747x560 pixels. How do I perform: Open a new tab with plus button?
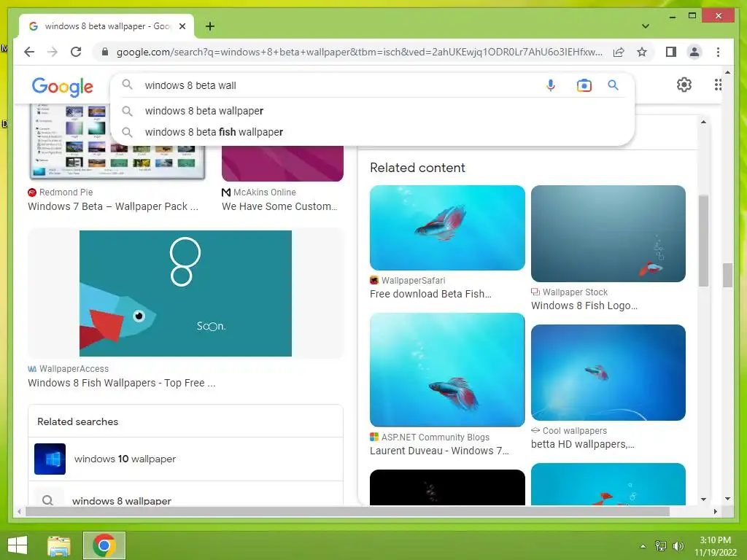point(209,26)
